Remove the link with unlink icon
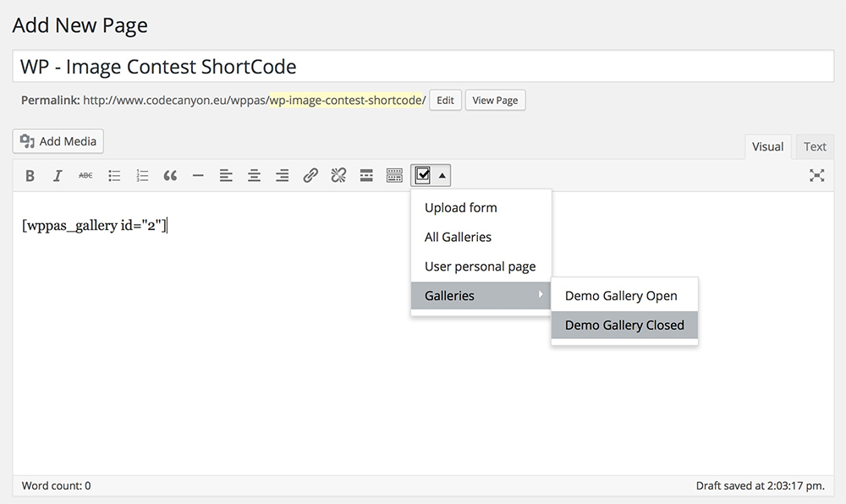Image resolution: width=846 pixels, height=504 pixels. 338,176
